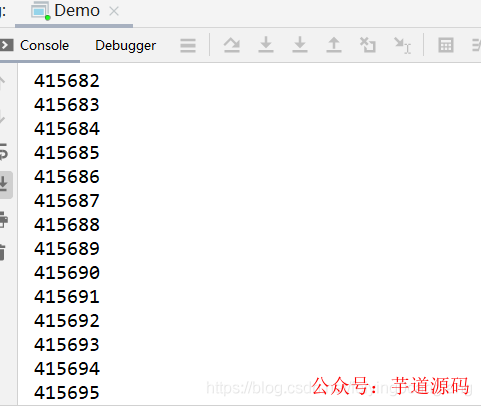Click console output line 415690
Screen dimensions: 481x406
67,273
